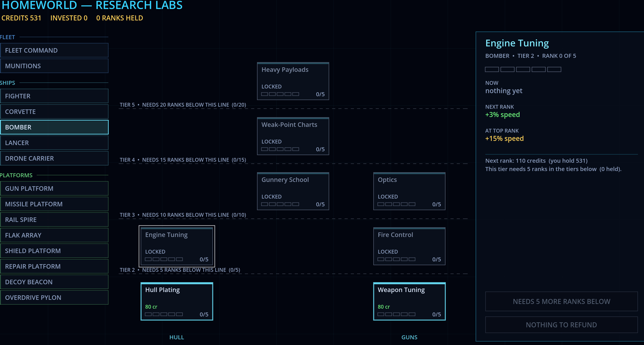Image resolution: width=644 pixels, height=345 pixels.
Task: Click the Nothing To Refund button
Action: [561, 325]
